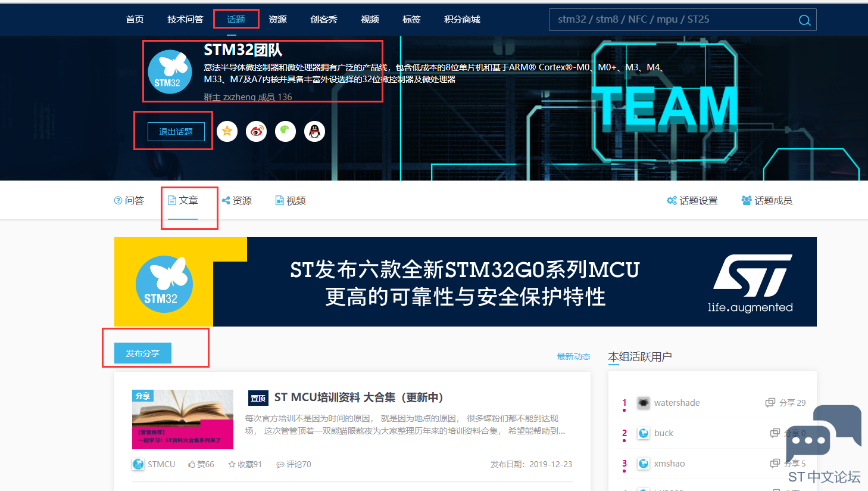
Task: Favorite the post using 收藏91 star
Action: click(245, 464)
